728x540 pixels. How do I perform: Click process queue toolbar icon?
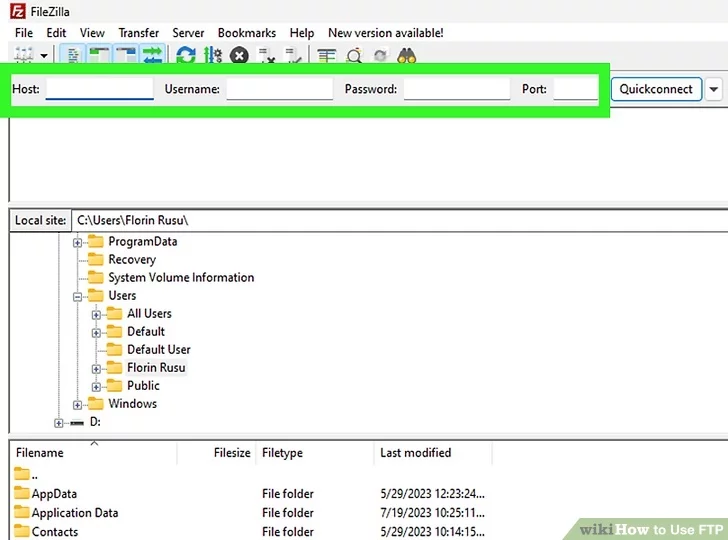pyautogui.click(x=213, y=55)
